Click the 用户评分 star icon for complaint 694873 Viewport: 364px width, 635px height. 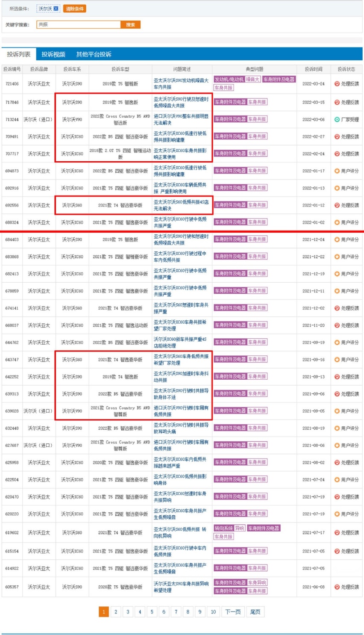point(337,171)
